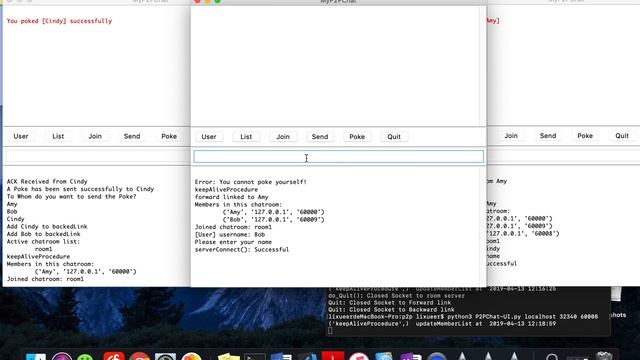The image size is (640, 360).
Task: Select 'ACK Received from Cindy' log line
Action: click(x=47, y=182)
